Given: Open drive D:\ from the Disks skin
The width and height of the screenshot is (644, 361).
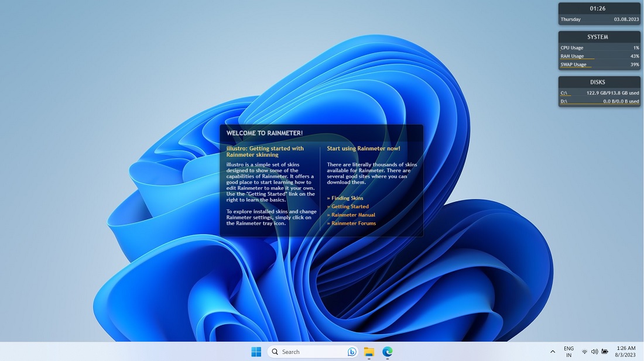Looking at the screenshot, I should tap(564, 101).
